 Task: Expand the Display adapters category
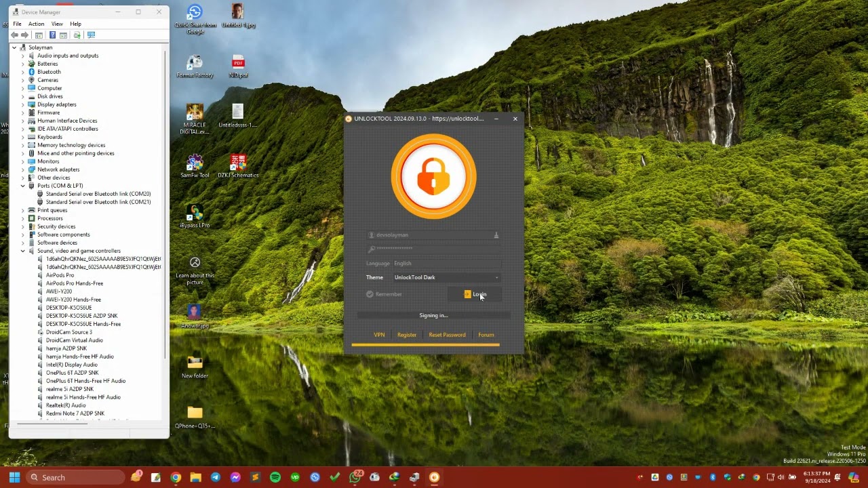tap(22, 104)
